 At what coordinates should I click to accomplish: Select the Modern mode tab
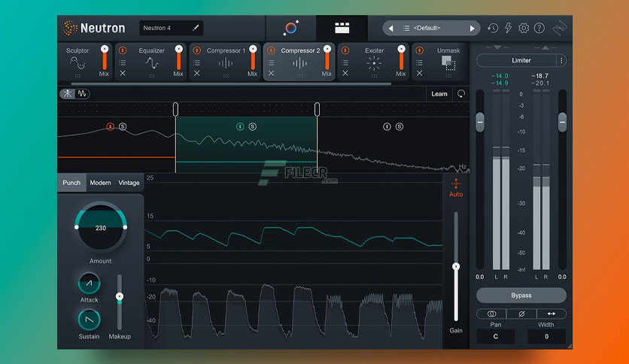coord(100,183)
